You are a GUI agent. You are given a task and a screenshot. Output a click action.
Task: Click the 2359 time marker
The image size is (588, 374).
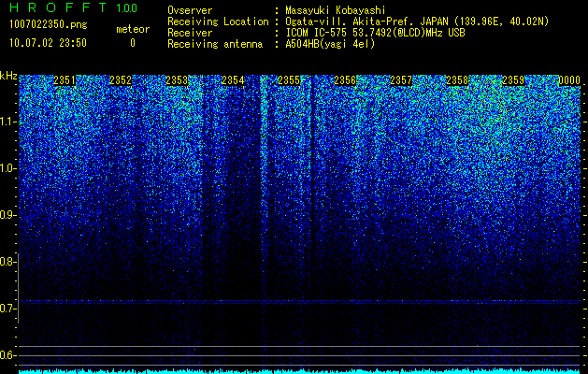pos(513,80)
